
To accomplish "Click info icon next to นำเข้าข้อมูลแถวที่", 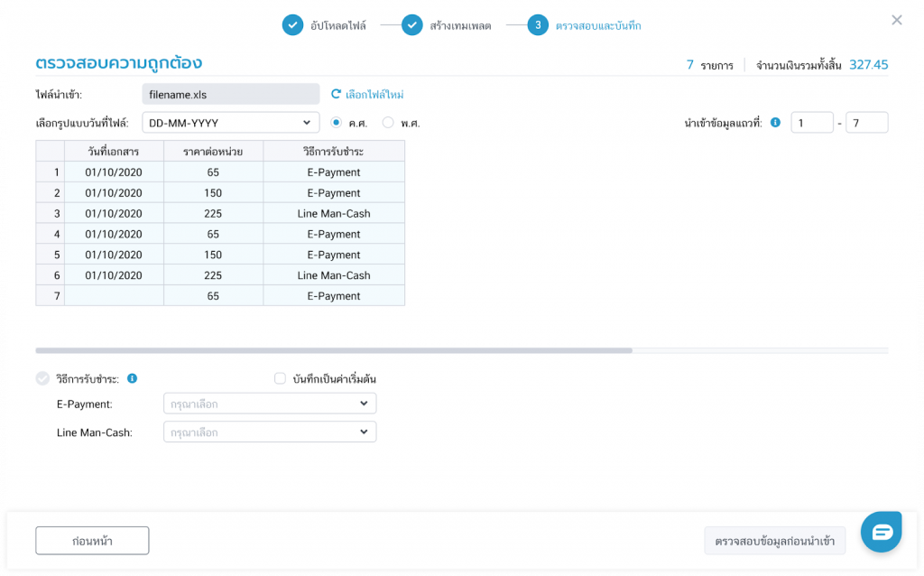I will point(775,122).
